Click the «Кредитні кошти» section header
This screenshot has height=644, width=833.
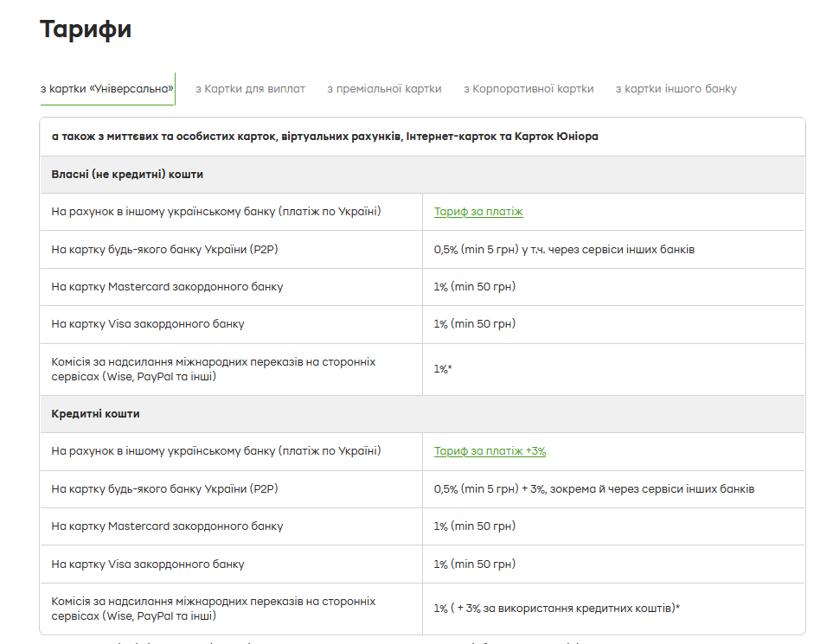tap(95, 414)
